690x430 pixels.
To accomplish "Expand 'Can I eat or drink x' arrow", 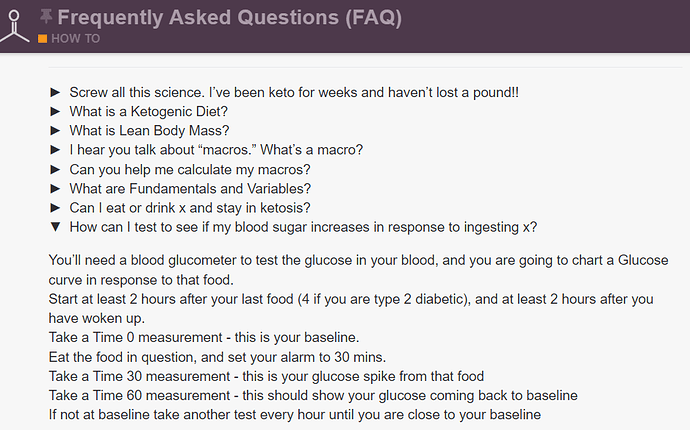I will tap(55, 208).
